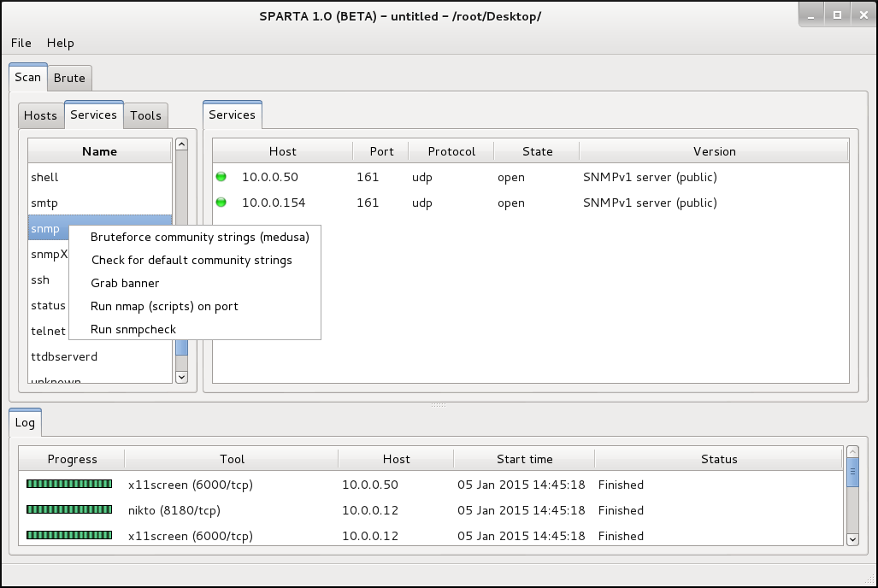Run snmpcheck from the context menu
Screen dimensions: 878x588
pyautogui.click(x=133, y=329)
